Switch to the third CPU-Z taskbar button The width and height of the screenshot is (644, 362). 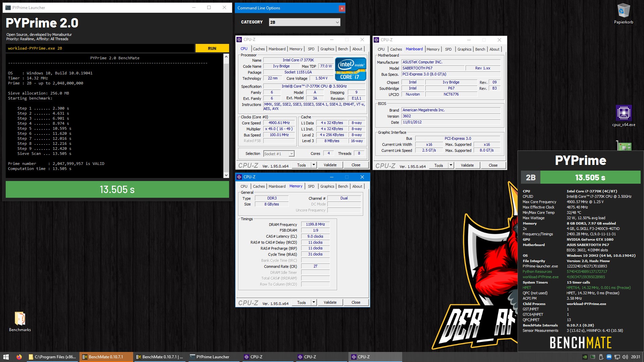[375, 357]
